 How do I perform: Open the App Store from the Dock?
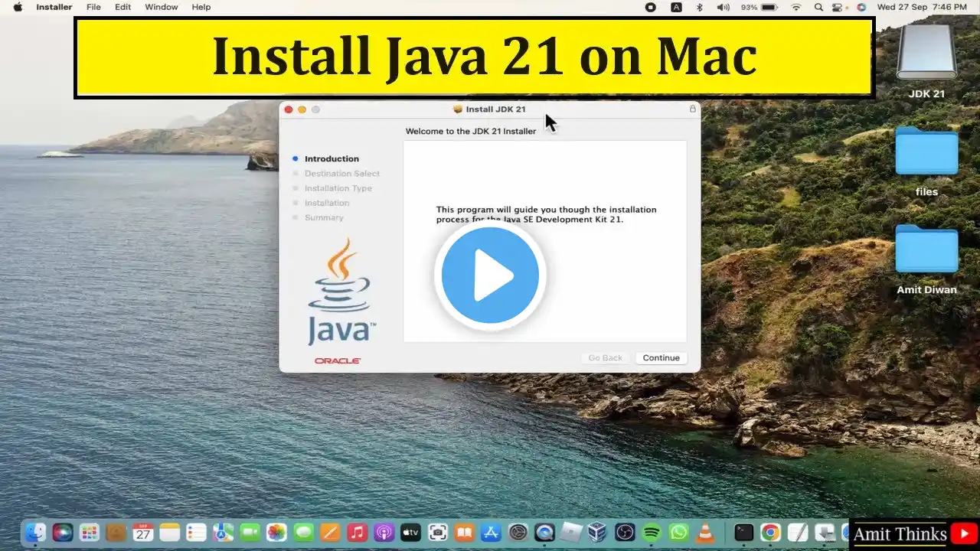click(x=491, y=533)
